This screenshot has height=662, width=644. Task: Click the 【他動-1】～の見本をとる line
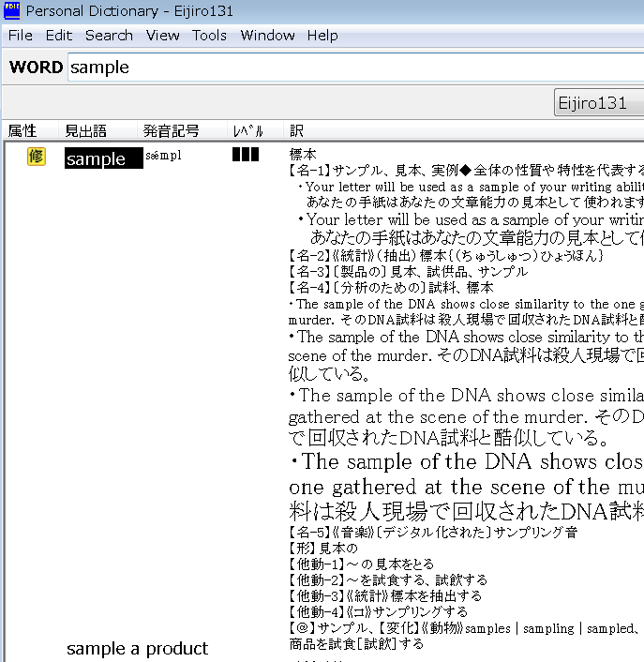[361, 564]
